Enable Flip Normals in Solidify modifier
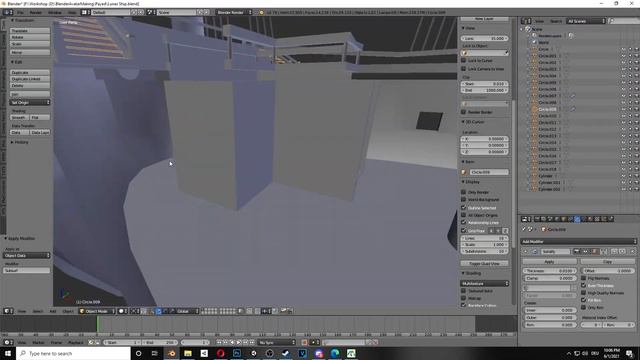This screenshot has width=640, height=360. [x=584, y=278]
